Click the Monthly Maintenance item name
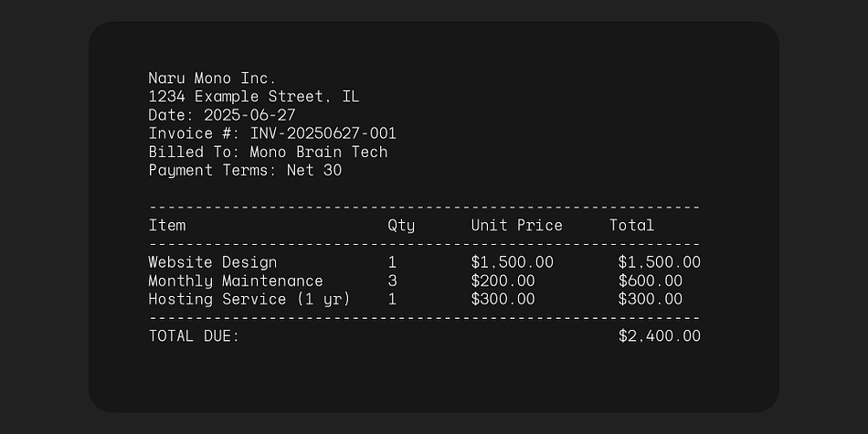Screen dimensions: 868x434 click(x=236, y=281)
